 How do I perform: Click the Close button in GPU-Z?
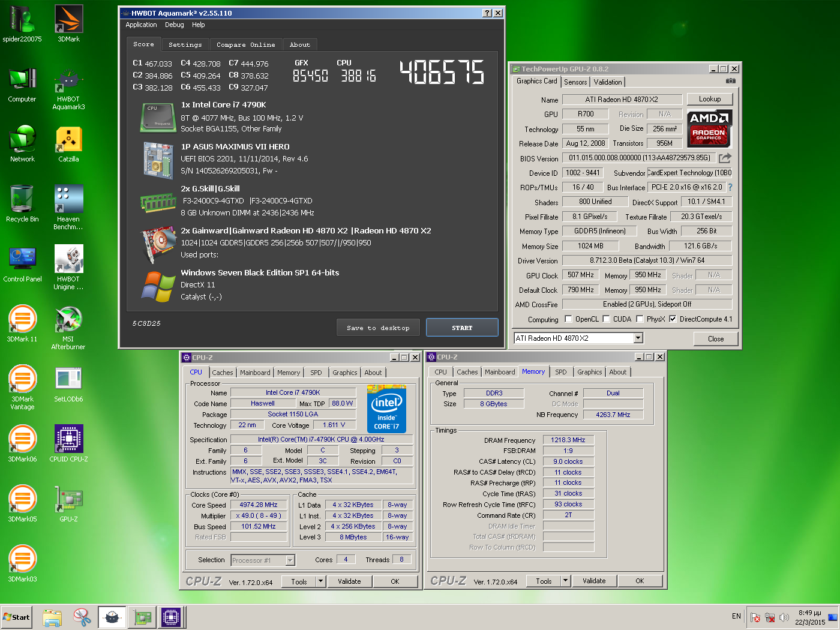tap(716, 339)
